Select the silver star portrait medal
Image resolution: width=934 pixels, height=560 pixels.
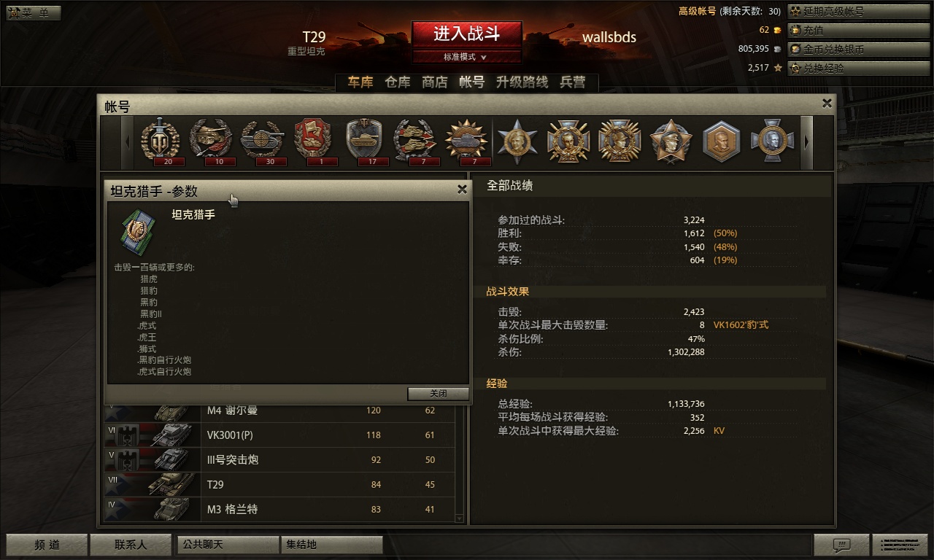point(517,141)
